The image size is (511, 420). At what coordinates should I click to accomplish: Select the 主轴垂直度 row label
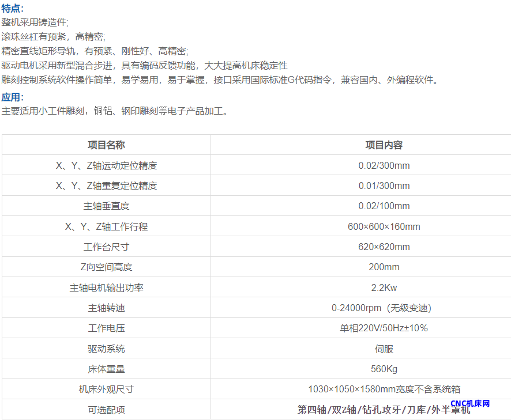[x=106, y=206]
